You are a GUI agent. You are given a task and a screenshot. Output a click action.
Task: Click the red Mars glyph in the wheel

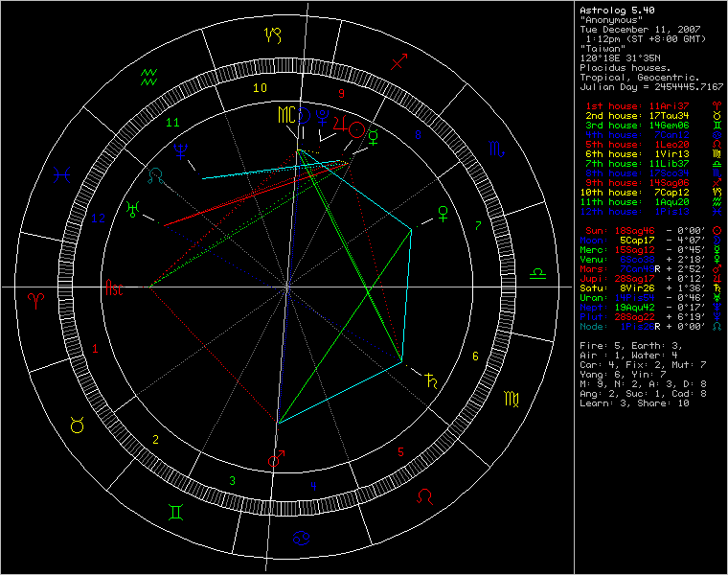pos(276,458)
